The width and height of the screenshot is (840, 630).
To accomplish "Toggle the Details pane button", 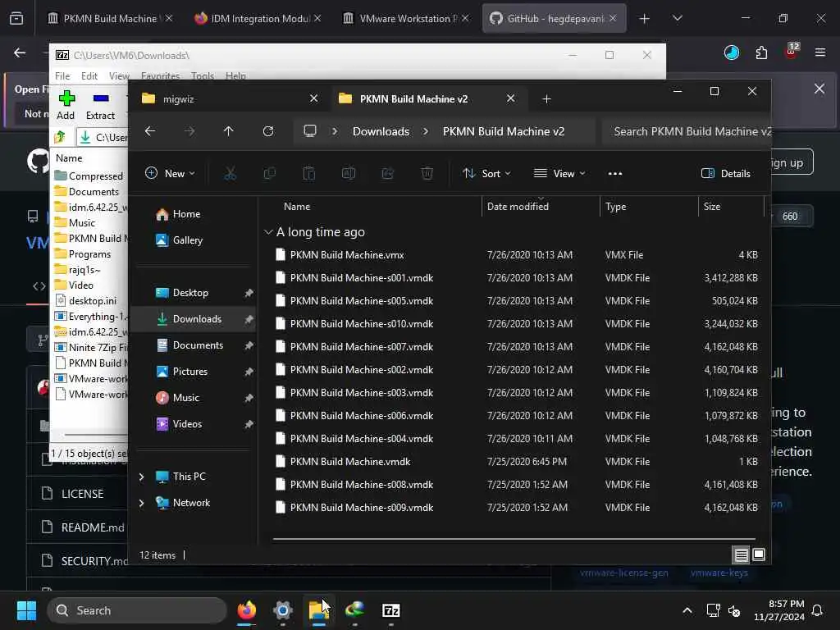I will [x=726, y=174].
